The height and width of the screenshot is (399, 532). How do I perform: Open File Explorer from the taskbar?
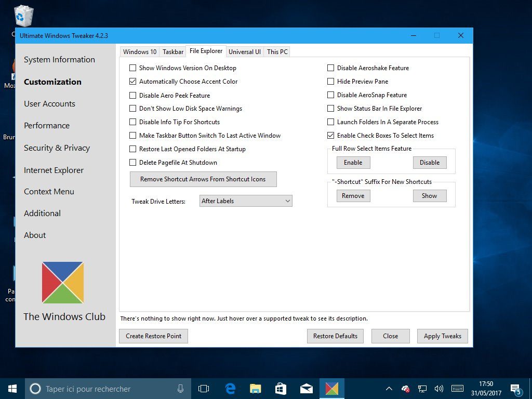(x=256, y=389)
